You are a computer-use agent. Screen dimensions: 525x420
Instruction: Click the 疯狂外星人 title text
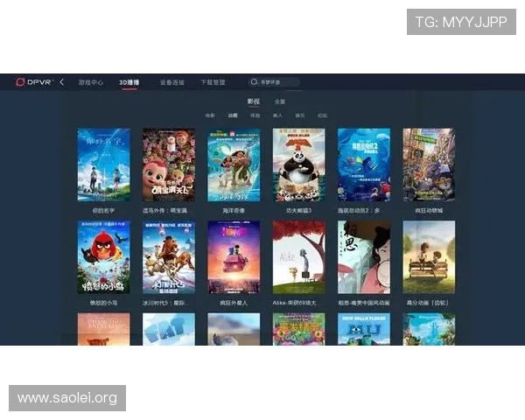pyautogui.click(x=234, y=303)
